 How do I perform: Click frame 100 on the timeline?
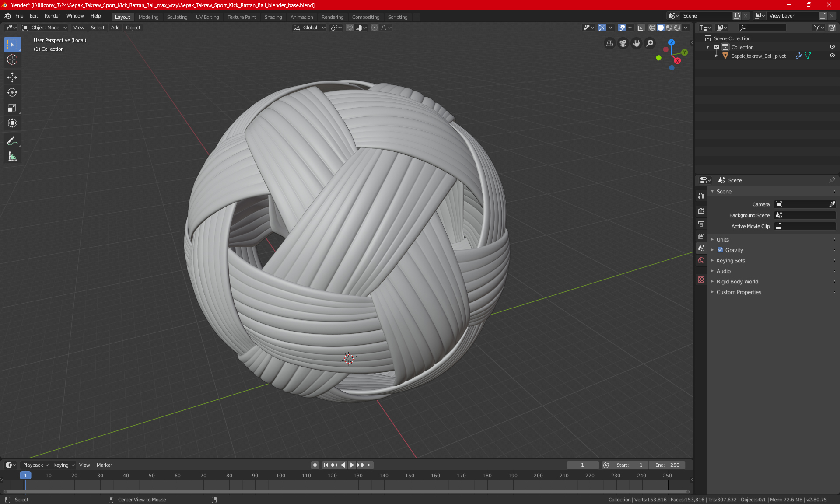coord(280,476)
